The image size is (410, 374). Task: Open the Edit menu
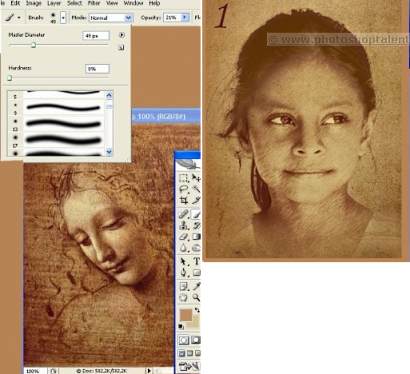click(x=15, y=3)
